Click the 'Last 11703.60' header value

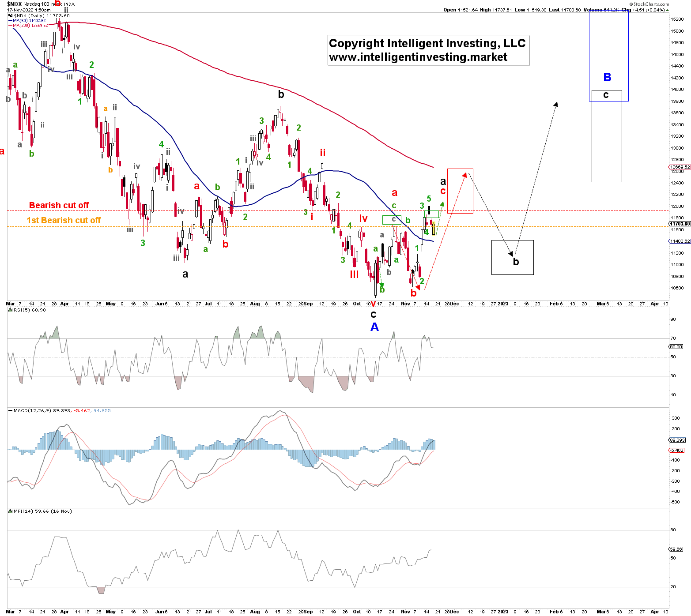pos(565,10)
